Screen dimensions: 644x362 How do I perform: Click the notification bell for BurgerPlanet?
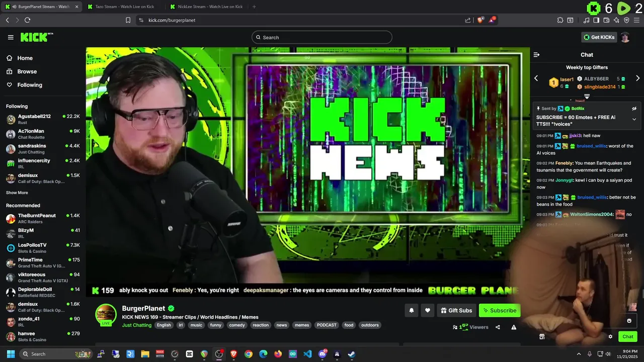click(411, 310)
